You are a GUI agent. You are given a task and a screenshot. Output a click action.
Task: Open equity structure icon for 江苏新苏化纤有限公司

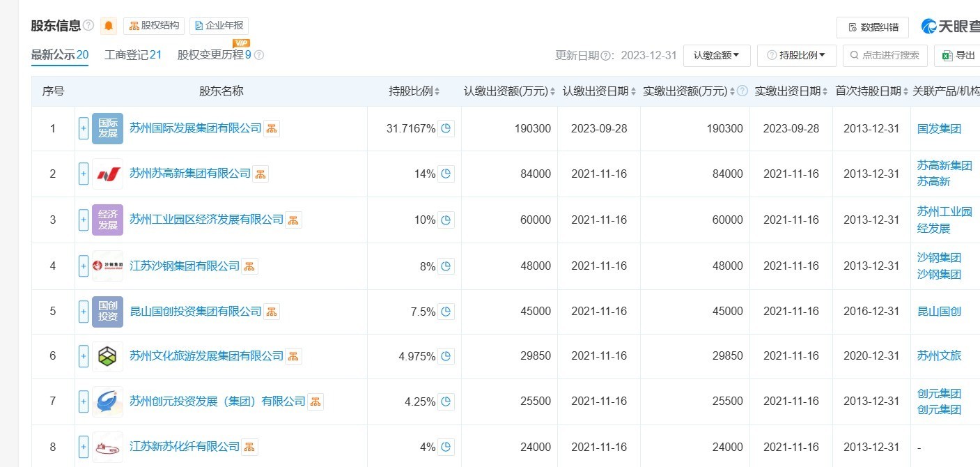coord(249,447)
